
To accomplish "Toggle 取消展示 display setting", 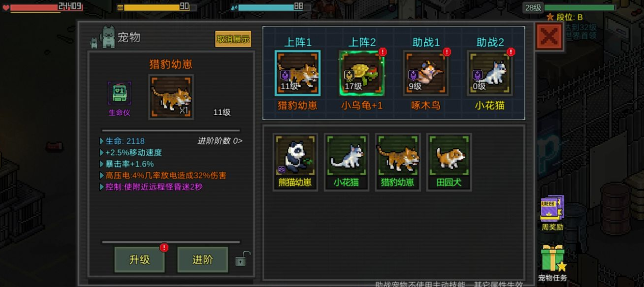I will coord(233,39).
